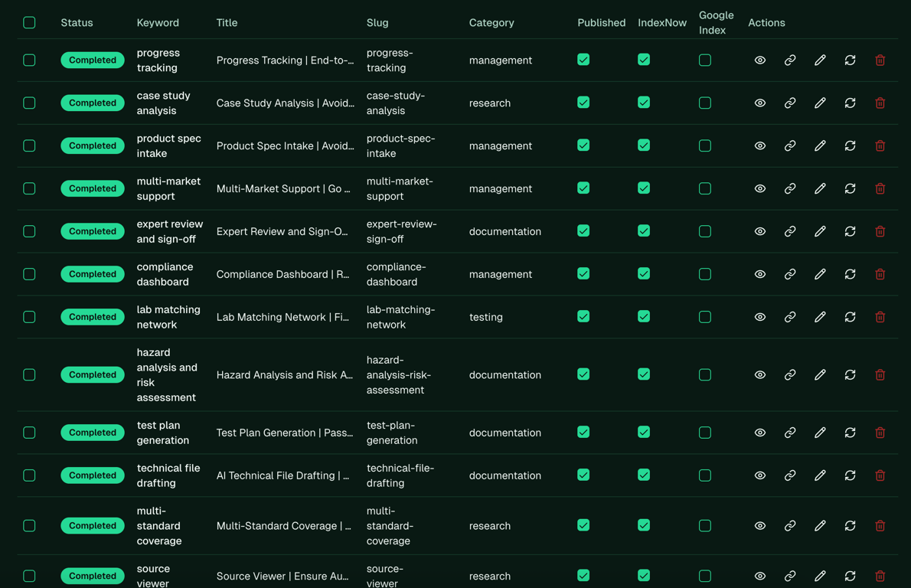The width and height of the screenshot is (911, 588).
Task: Click title 'Expert Review and Sign-O...'
Action: pyautogui.click(x=282, y=231)
